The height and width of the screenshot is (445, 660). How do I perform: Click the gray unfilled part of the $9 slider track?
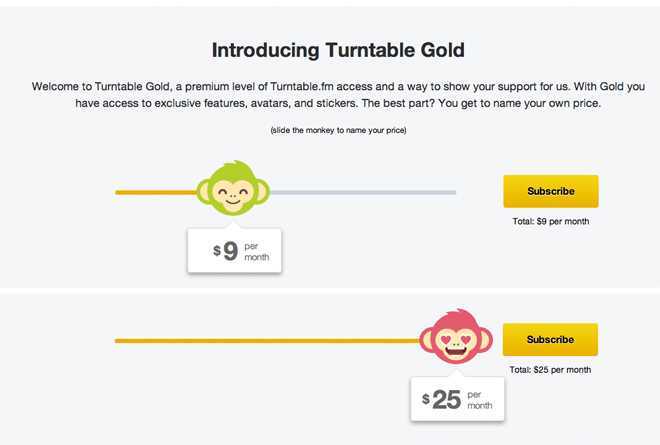click(363, 192)
